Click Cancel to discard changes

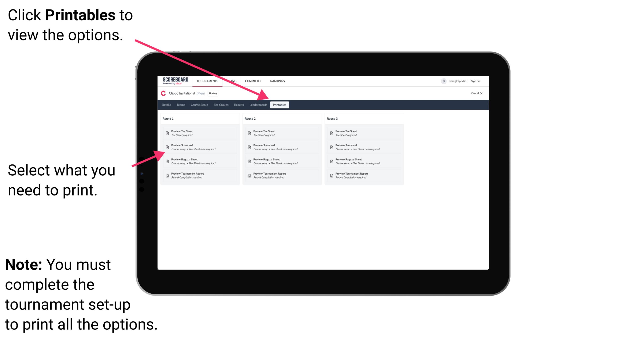tap(475, 94)
